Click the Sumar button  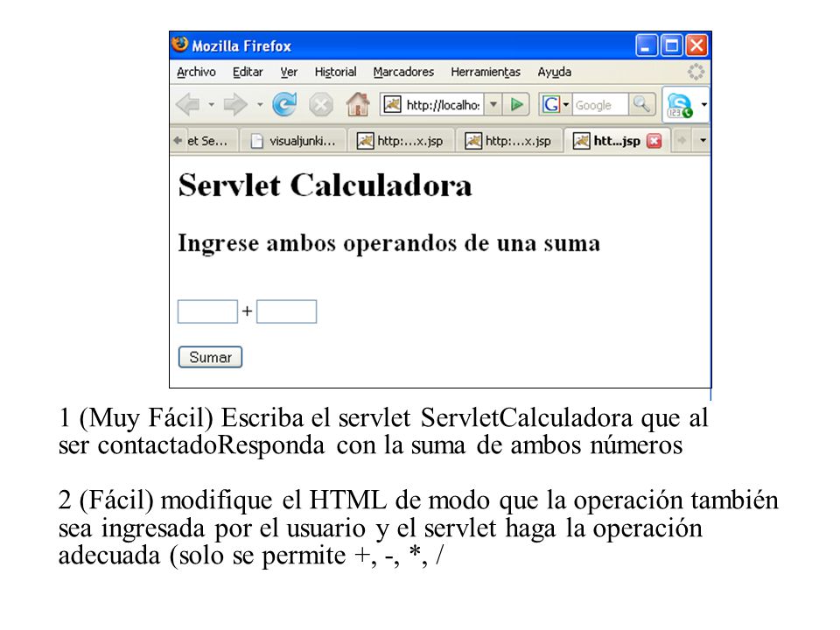pyautogui.click(x=210, y=357)
